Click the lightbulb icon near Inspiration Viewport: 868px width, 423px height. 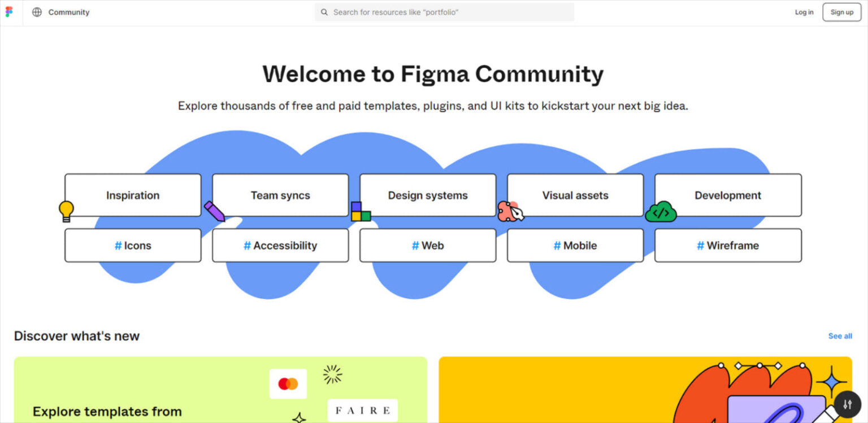point(66,210)
